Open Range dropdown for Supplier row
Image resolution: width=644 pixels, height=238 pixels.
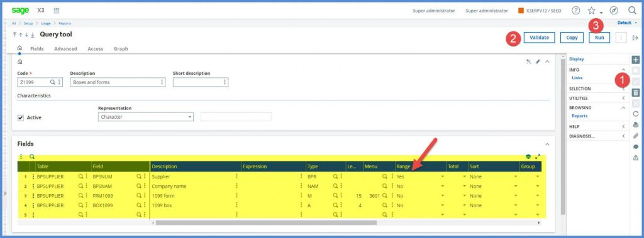tap(442, 177)
